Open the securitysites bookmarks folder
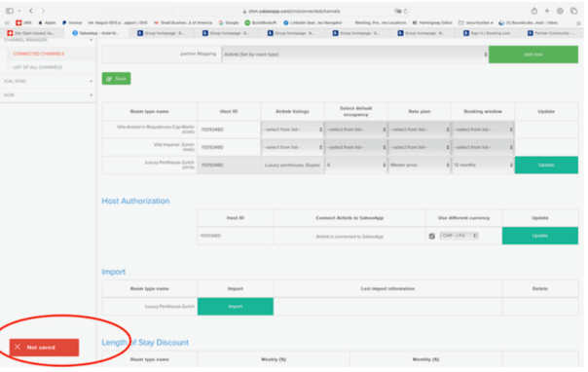 476,22
